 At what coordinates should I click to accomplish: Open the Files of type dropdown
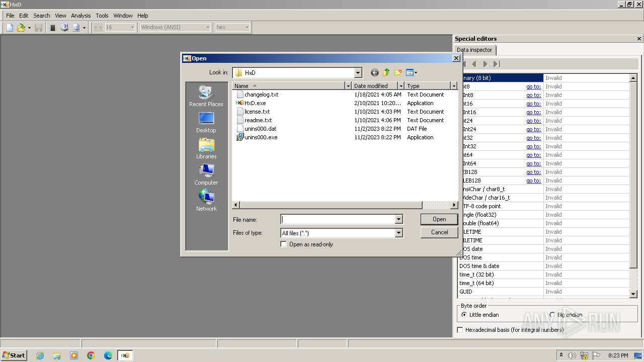[x=342, y=233]
